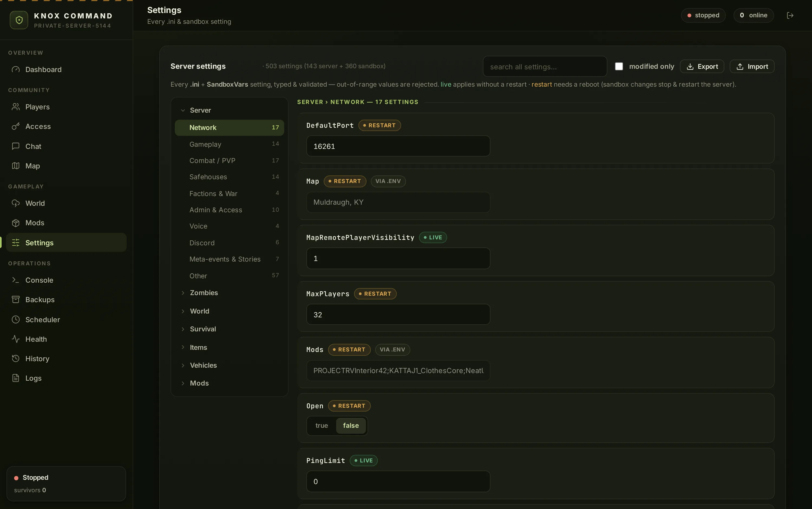Click the RESTART badge beside DefaultPort

pyautogui.click(x=379, y=125)
